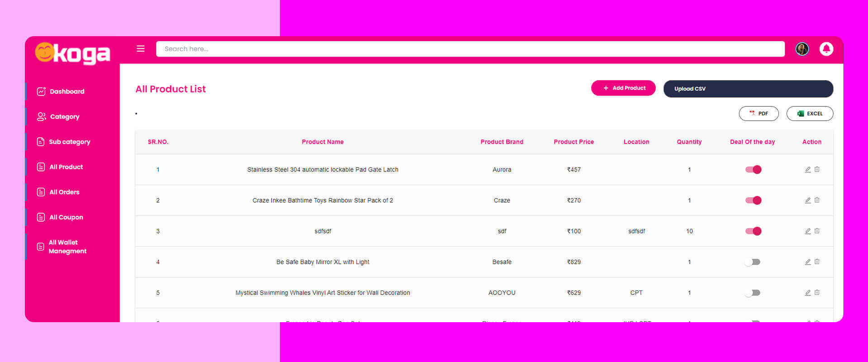The width and height of the screenshot is (868, 362).
Task: Enable Deal of the day for Besafe product
Action: tap(753, 262)
